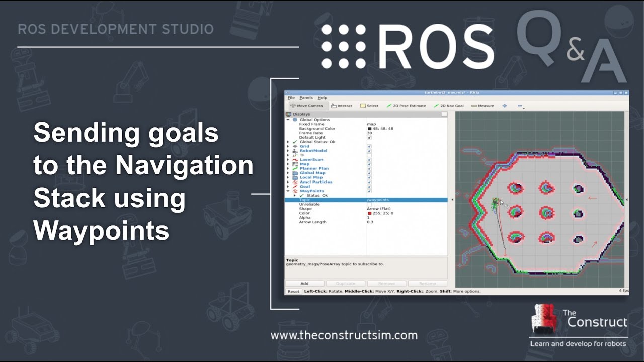Enable the Unreliable checkbox
The height and width of the screenshot is (362, 644).
[369, 204]
